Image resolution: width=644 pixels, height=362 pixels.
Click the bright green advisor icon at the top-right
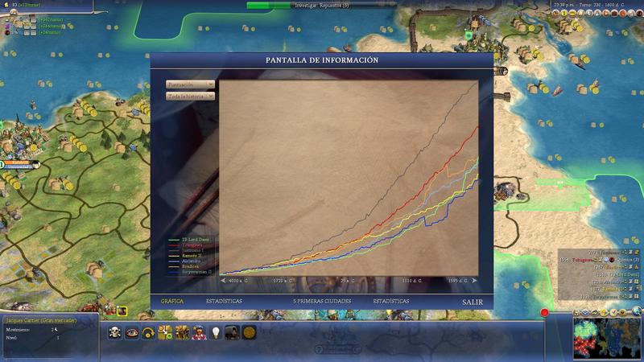point(564,13)
